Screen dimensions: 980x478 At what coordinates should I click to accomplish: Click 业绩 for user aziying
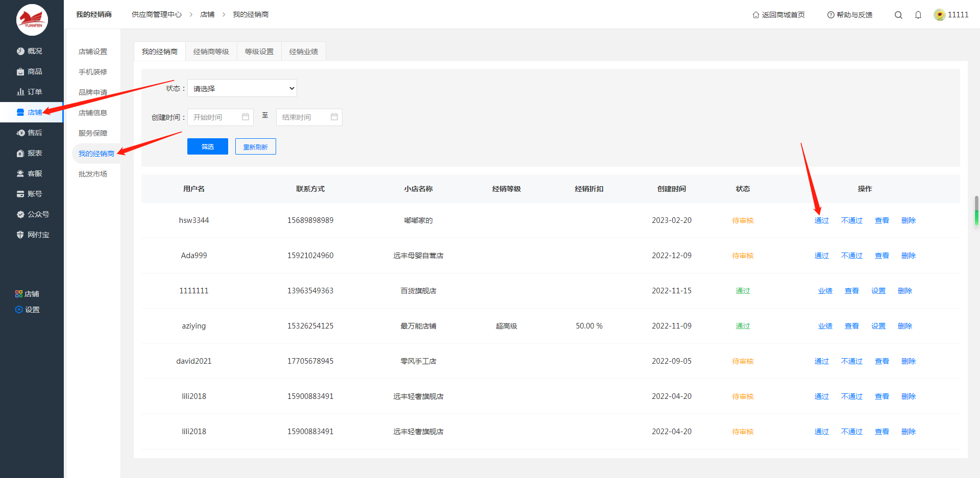click(x=825, y=326)
